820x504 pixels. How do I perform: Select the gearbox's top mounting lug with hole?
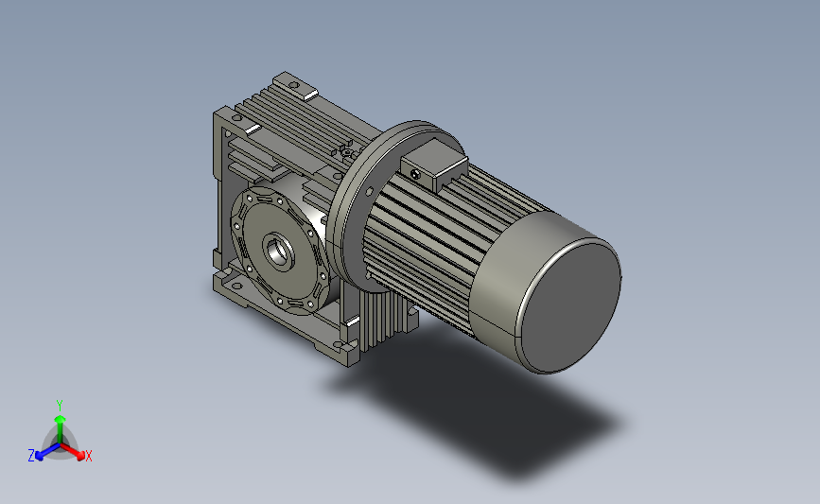[x=295, y=85]
